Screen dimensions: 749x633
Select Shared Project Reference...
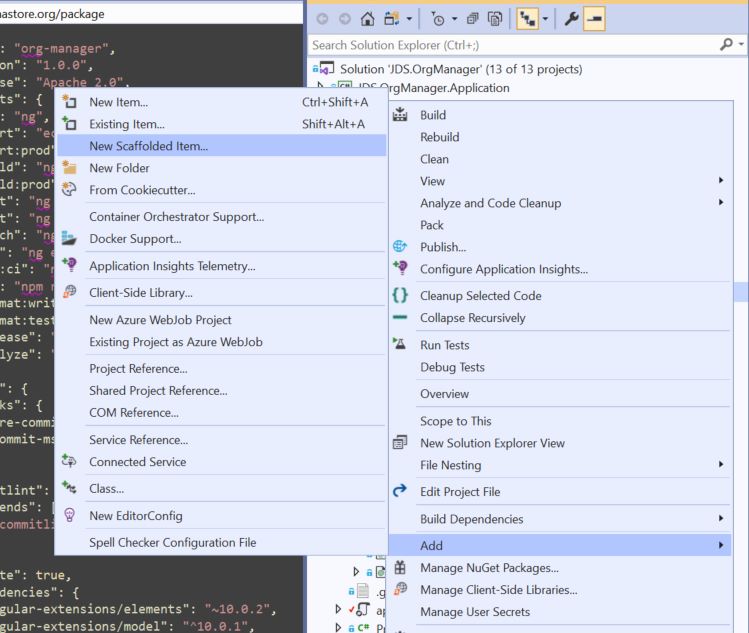pyautogui.click(x=222, y=391)
